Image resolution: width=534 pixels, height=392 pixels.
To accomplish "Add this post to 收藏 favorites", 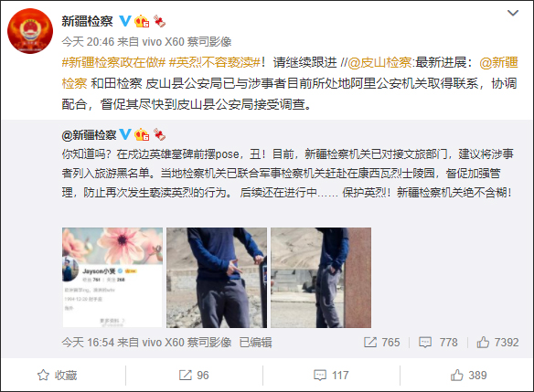I will click(58, 375).
